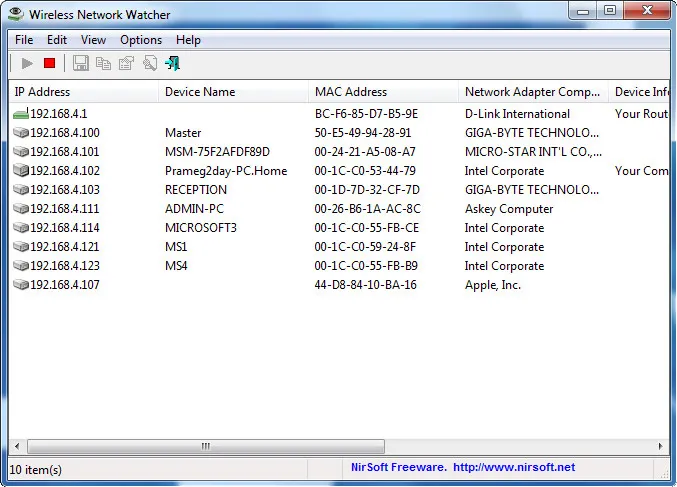
Task: Click the computer icon beside 192.168.4.107
Action: [x=21, y=285]
